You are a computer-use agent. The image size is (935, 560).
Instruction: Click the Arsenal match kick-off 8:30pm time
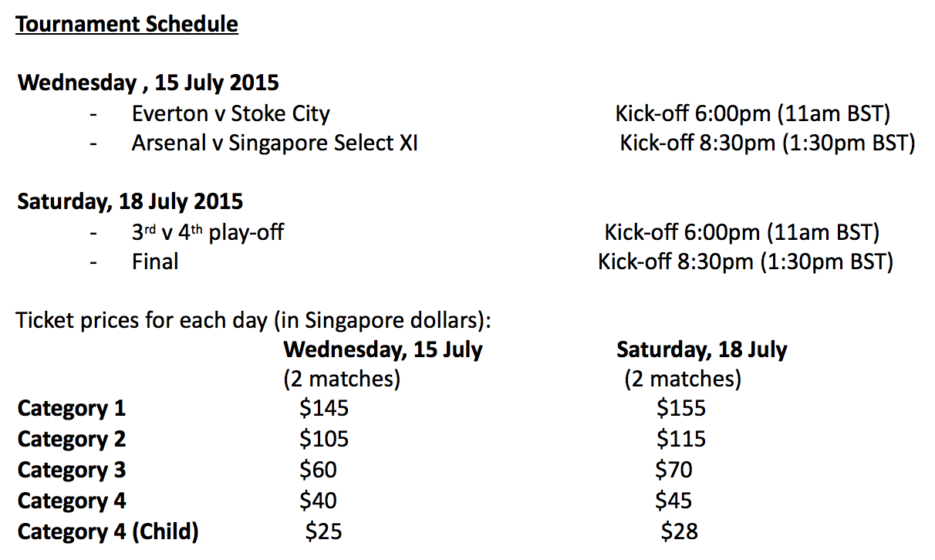click(x=767, y=143)
